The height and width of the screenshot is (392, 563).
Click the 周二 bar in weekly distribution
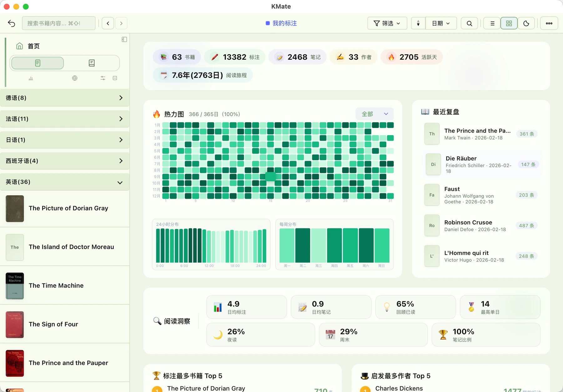(303, 245)
